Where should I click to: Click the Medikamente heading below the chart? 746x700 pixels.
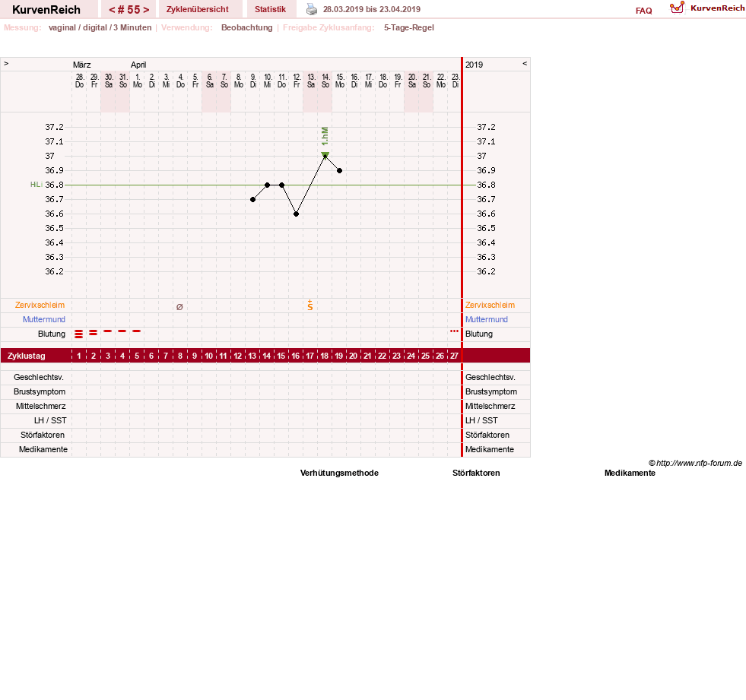(630, 473)
